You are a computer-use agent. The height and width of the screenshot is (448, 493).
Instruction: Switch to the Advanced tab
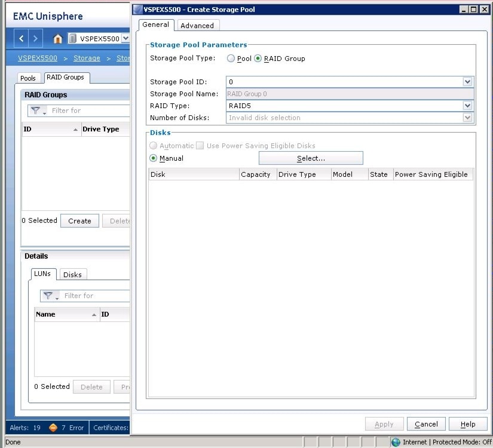click(197, 25)
